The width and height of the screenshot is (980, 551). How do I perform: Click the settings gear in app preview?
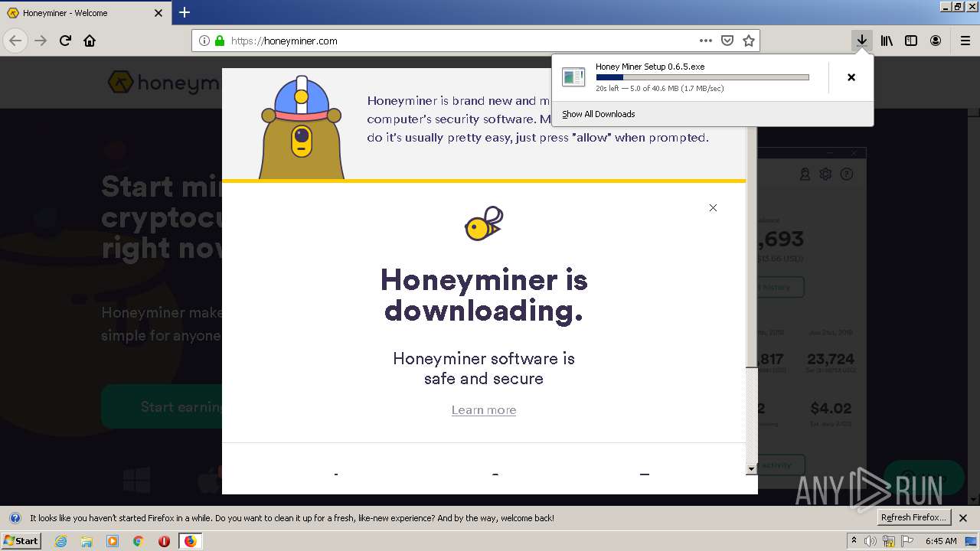[x=825, y=174]
